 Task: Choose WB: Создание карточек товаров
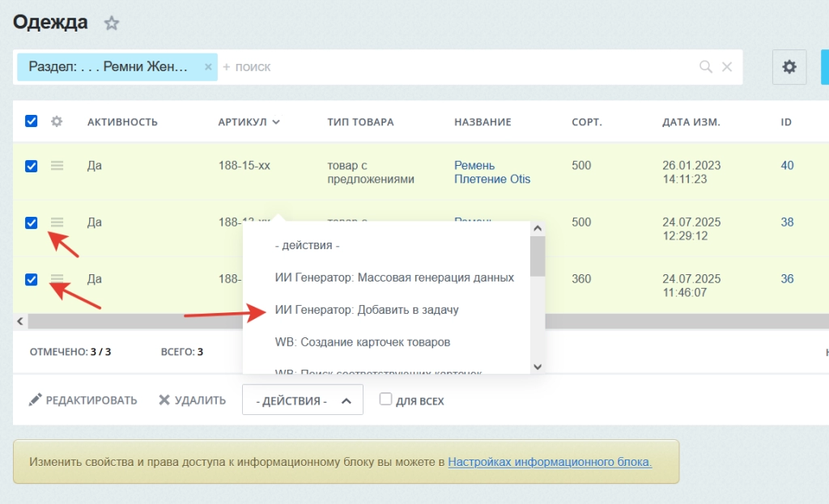click(362, 342)
